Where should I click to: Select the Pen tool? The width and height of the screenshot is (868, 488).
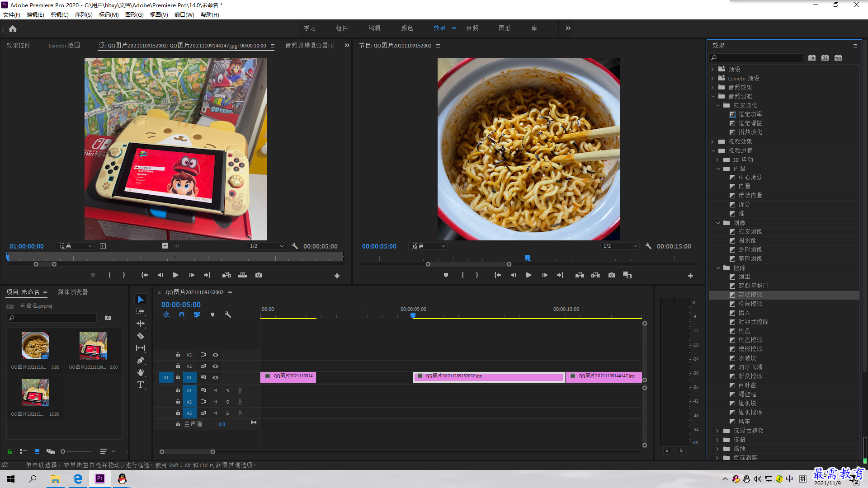coord(141,360)
